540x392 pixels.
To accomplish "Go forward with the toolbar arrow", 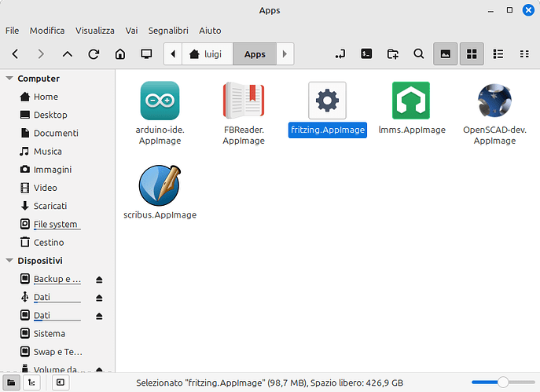I will 41,54.
